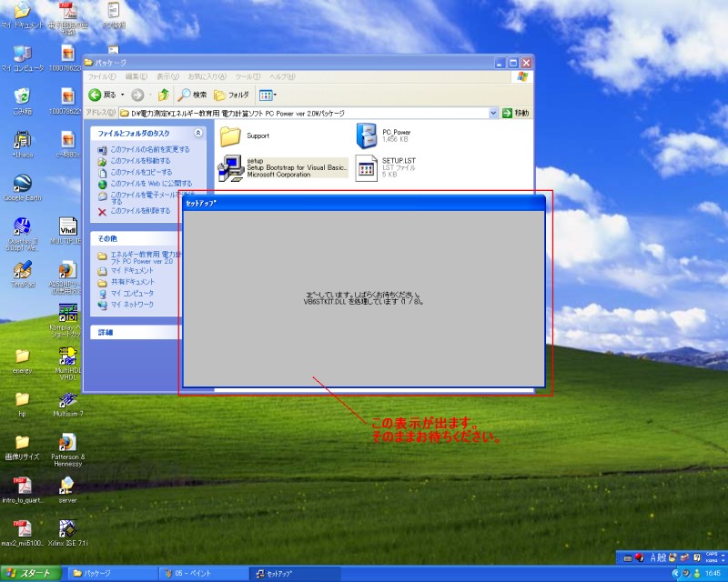The image size is (728, 582).
Task: Select the Multisim 7 desktop shortcut
Action: [x=67, y=405]
